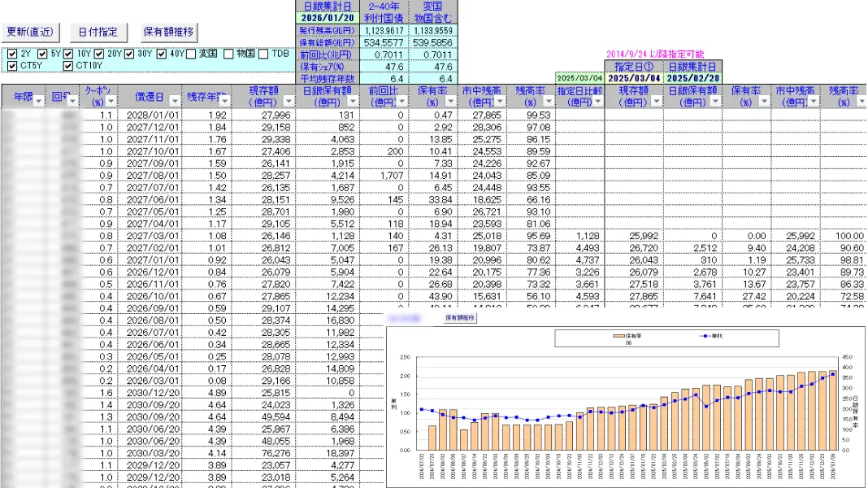Toggle the 10Y checkbox
The height and width of the screenshot is (488, 868).
pyautogui.click(x=68, y=54)
